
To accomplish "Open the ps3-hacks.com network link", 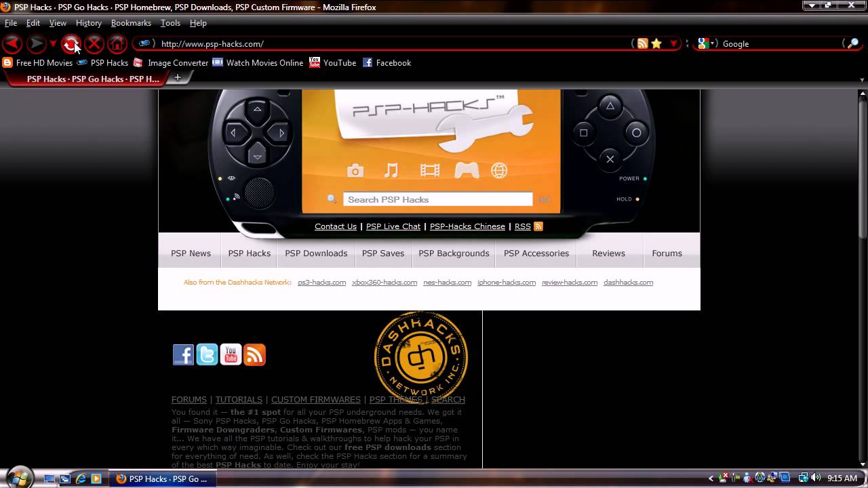I will click(321, 283).
